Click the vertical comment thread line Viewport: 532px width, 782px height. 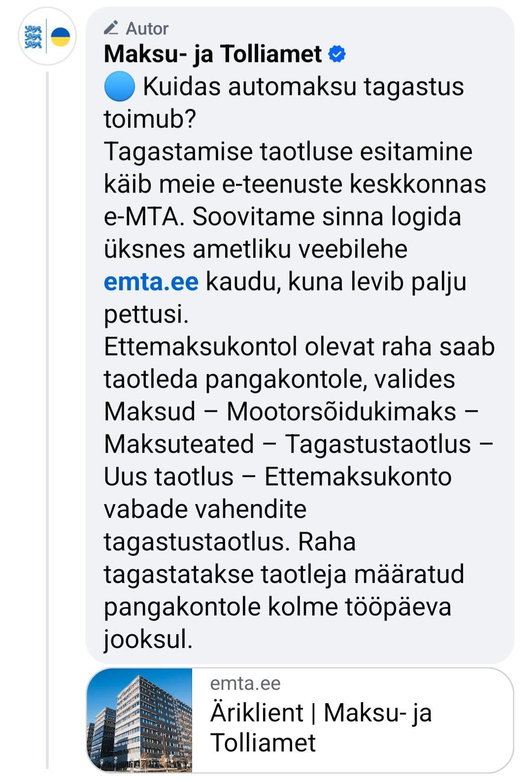pyautogui.click(x=47, y=419)
